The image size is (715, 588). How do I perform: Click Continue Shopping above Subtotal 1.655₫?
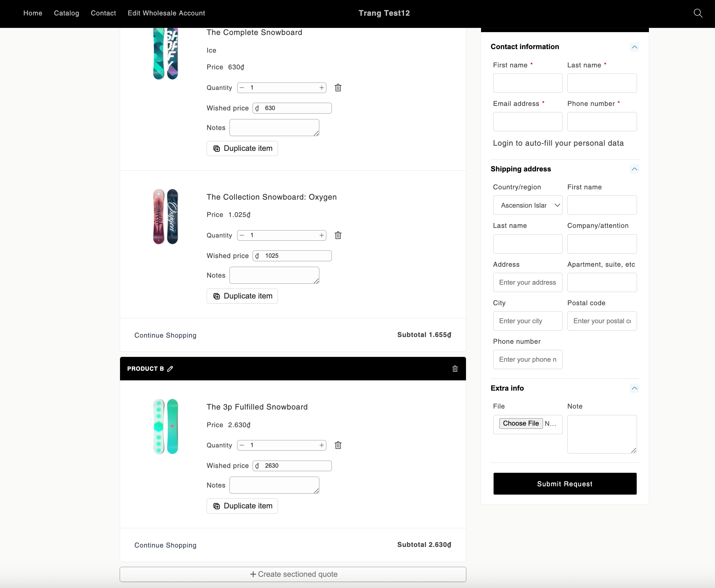[x=165, y=335]
